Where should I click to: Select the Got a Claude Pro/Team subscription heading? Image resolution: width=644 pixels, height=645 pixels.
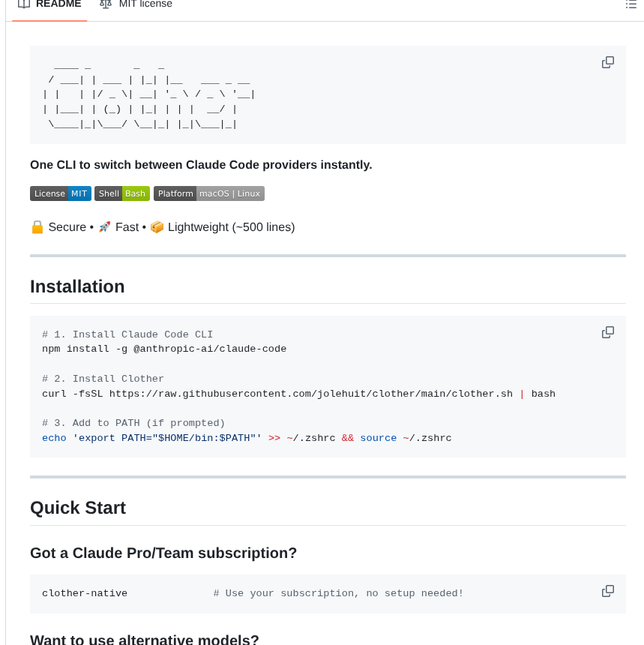(x=164, y=553)
